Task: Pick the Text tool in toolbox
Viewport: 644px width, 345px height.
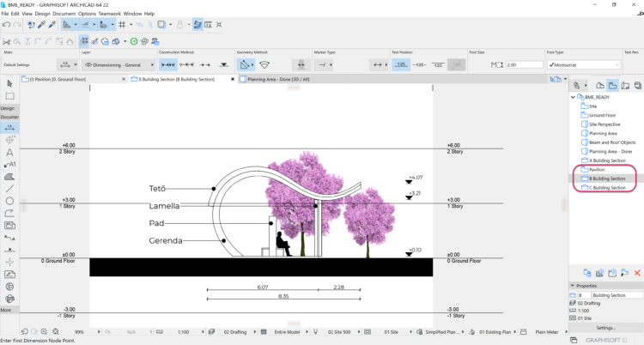Action: [9, 152]
